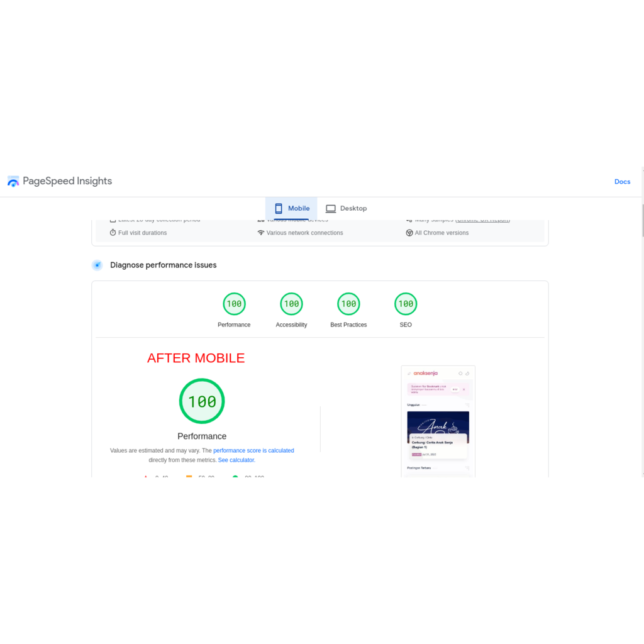
Task: Switch to the Desktop tab
Action: (x=346, y=208)
